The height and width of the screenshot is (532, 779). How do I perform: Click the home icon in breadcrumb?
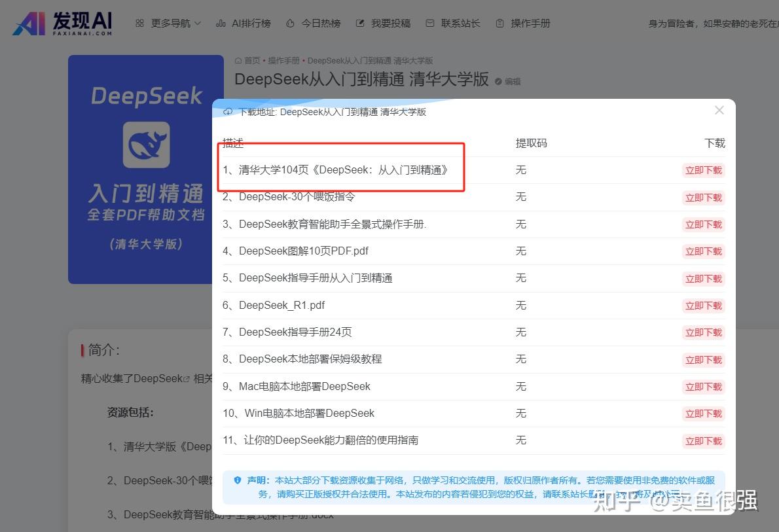pos(238,61)
